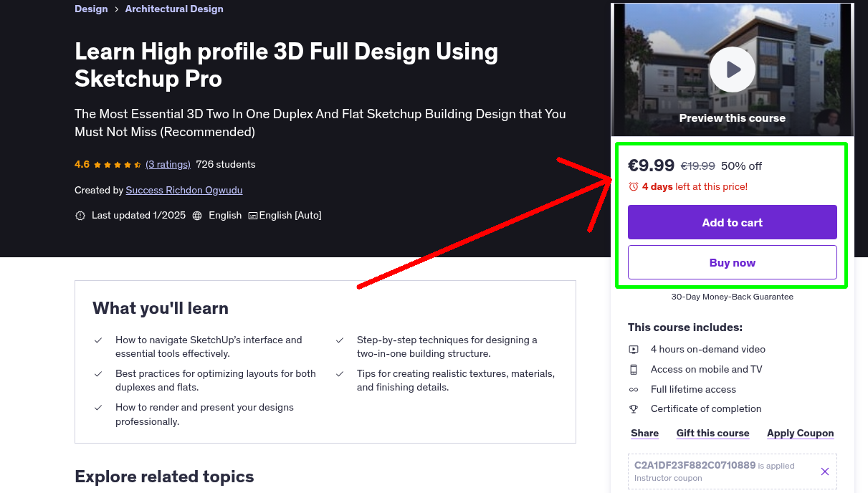Click the 'Last updated 1/2025' text

tap(138, 215)
